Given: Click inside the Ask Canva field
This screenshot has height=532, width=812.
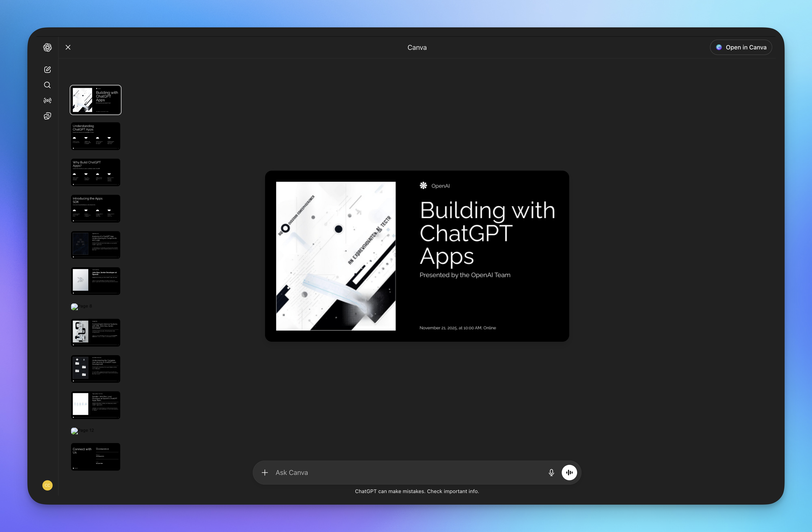Looking at the screenshot, I should pos(375,472).
